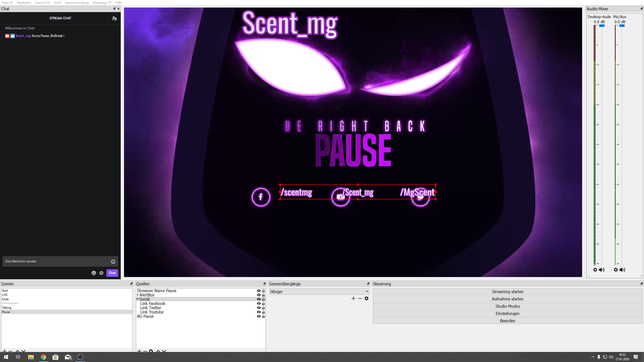This screenshot has height=362, width=644.
Task: Click emoji picker in message field
Action: [113, 262]
